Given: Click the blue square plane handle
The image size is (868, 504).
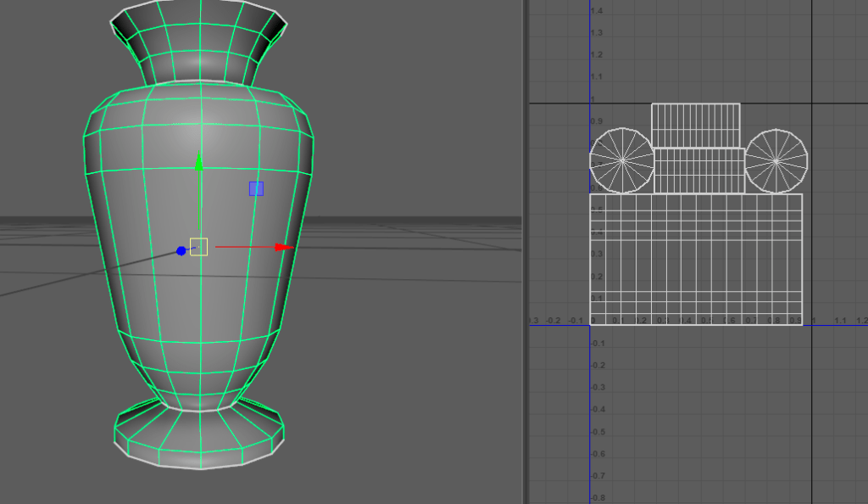Looking at the screenshot, I should tap(256, 189).
